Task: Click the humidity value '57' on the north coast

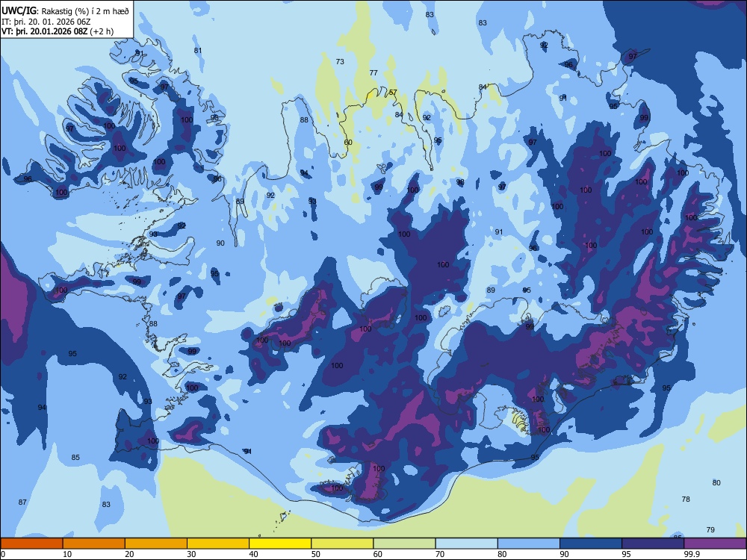Action: click(393, 93)
